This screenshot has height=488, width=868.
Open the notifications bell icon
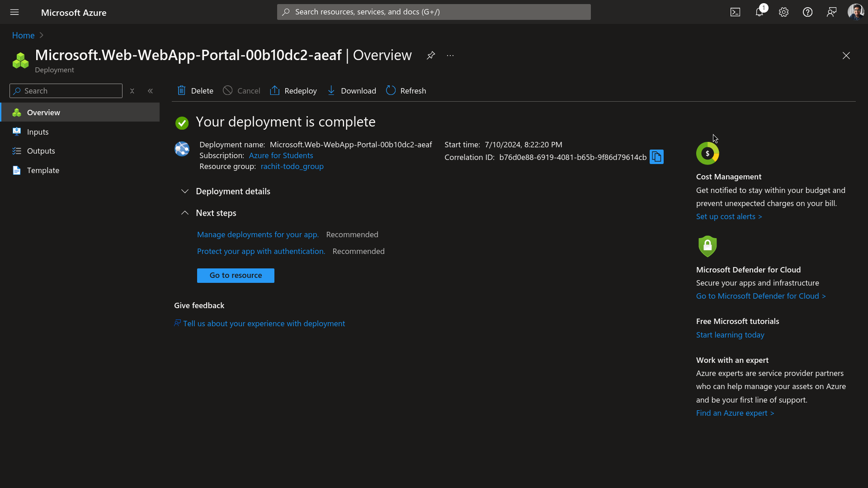(x=759, y=12)
